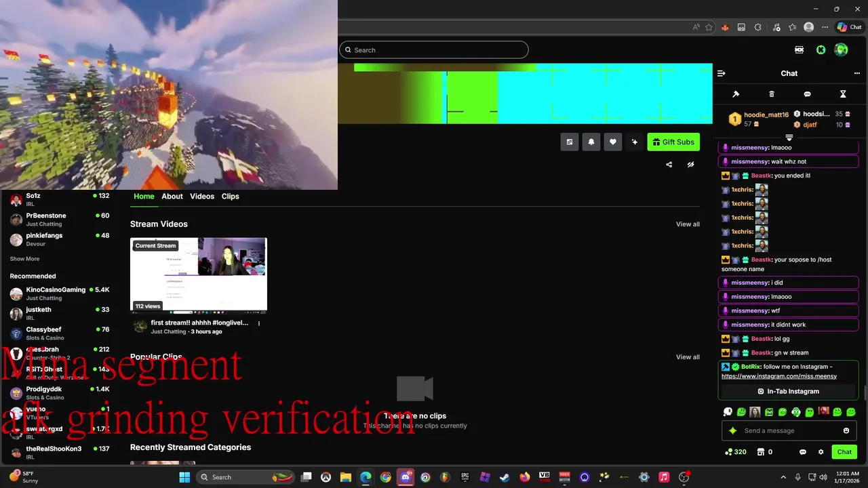The width and height of the screenshot is (868, 488).
Task: Click the Send a message input field
Action: click(790, 430)
